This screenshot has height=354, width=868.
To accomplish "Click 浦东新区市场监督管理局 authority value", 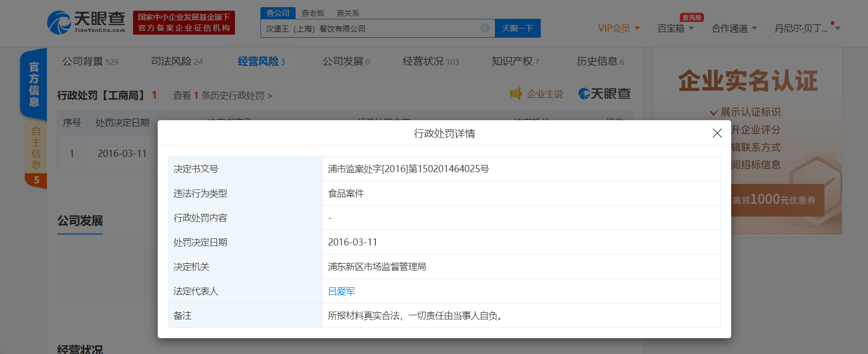I will 377,267.
